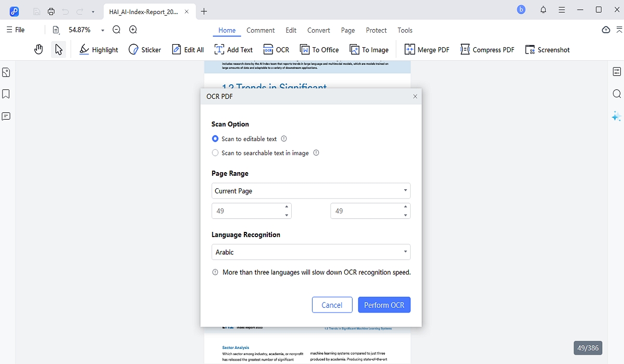Select the Scan to editable text option
The image size is (624, 364).
click(x=215, y=139)
